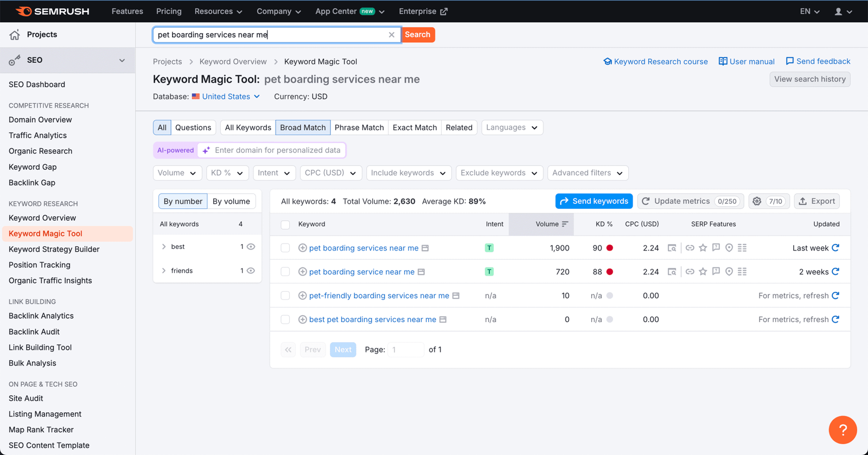Select all keywords with the header checkbox
Screen dimensions: 868x455
[285, 224]
